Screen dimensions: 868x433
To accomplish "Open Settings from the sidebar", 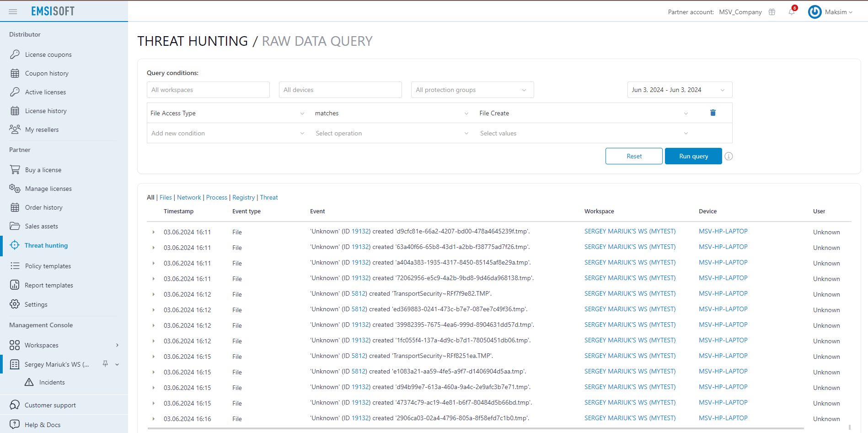I will [x=36, y=304].
